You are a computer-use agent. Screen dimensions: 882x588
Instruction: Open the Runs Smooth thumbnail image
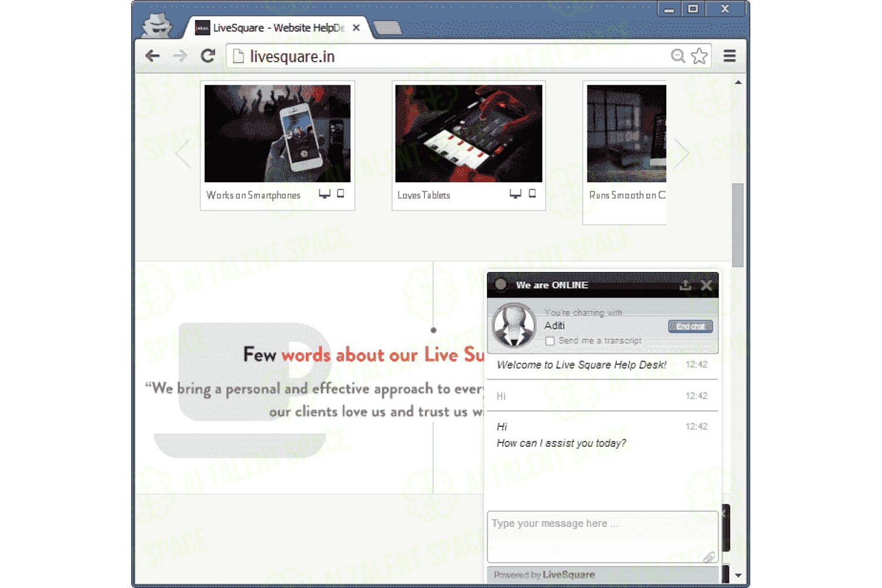(x=627, y=133)
